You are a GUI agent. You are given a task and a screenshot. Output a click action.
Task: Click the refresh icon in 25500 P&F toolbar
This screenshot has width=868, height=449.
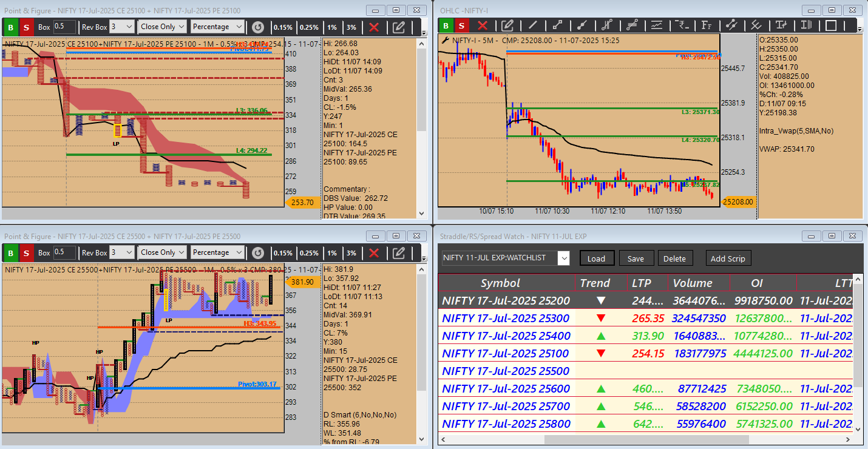pyautogui.click(x=258, y=252)
